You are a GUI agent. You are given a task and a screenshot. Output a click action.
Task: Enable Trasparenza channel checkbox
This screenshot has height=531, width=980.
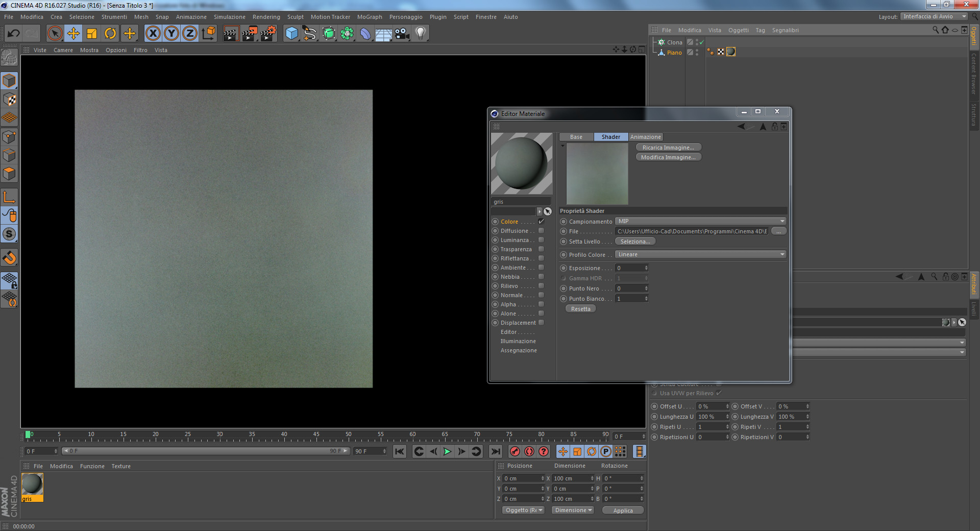[541, 249]
